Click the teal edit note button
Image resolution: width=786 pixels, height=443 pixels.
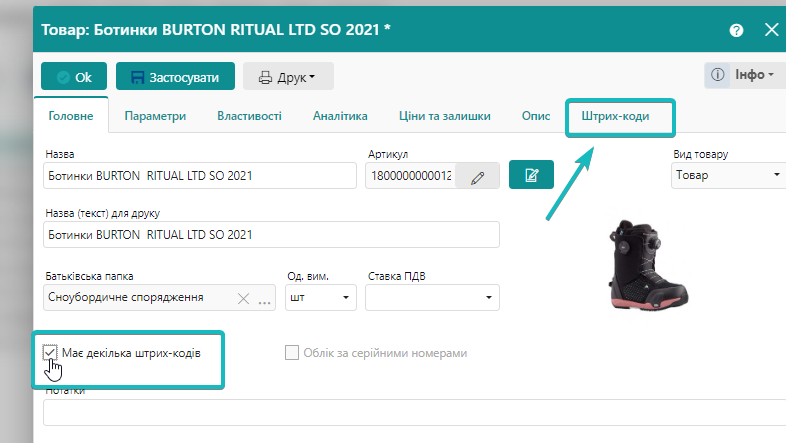(531, 176)
